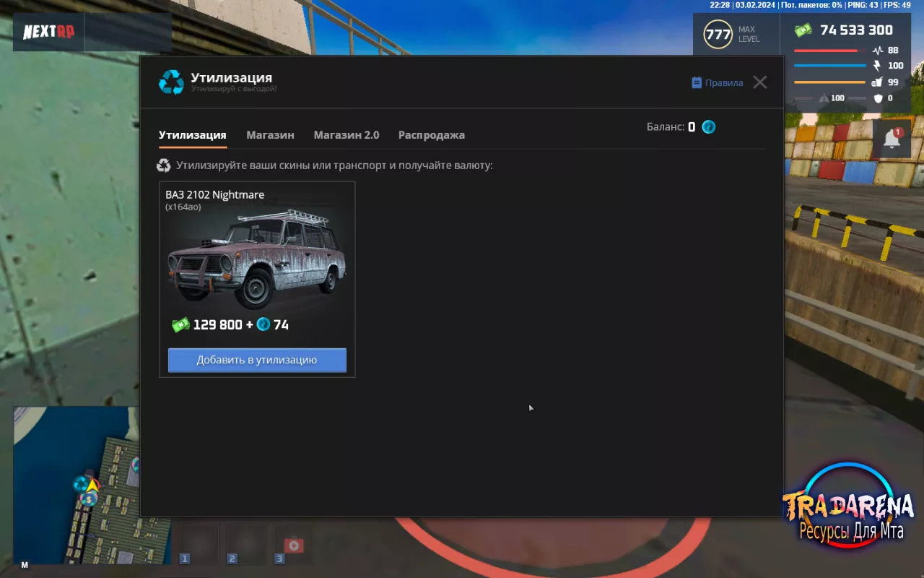Select the ВАЗ 2102 Nightmare car image
The height and width of the screenshot is (578, 924).
coord(257,260)
